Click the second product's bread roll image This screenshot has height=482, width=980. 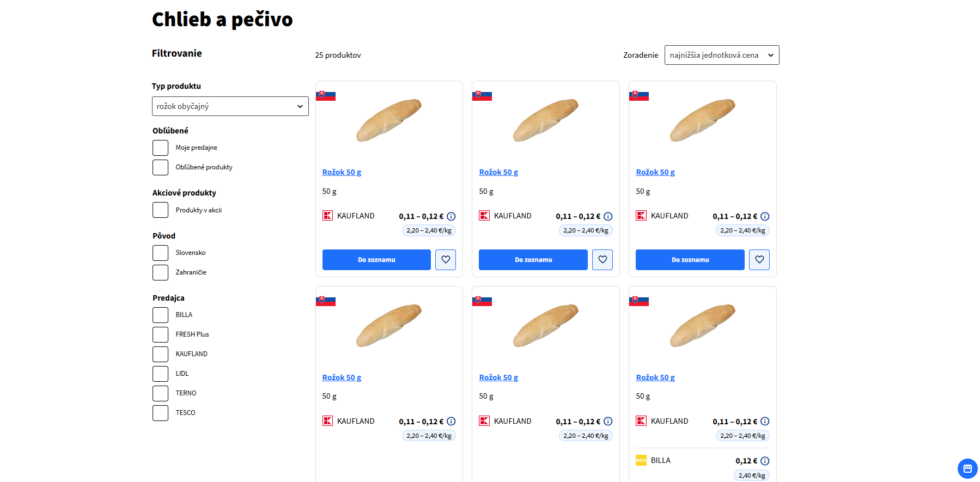(546, 120)
